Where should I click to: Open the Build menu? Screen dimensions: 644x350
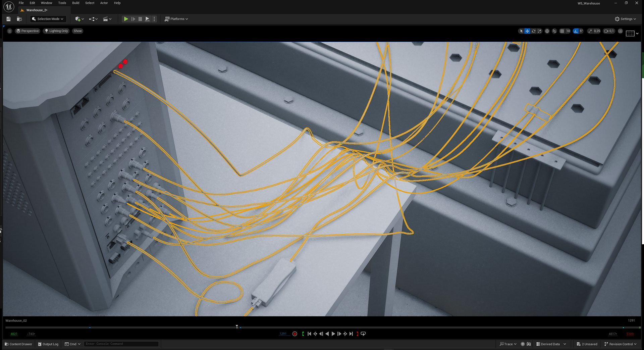76,3
